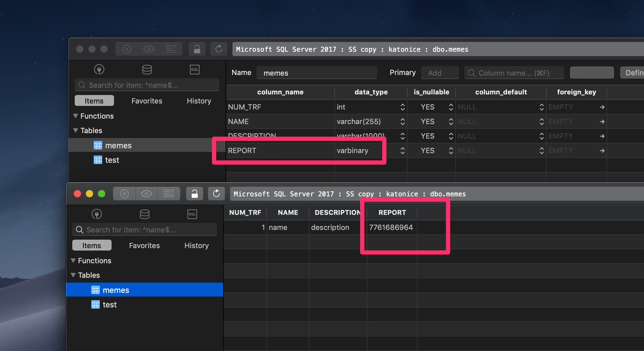
Task: Toggle the eye icon in top window toolbar
Action: pos(149,49)
